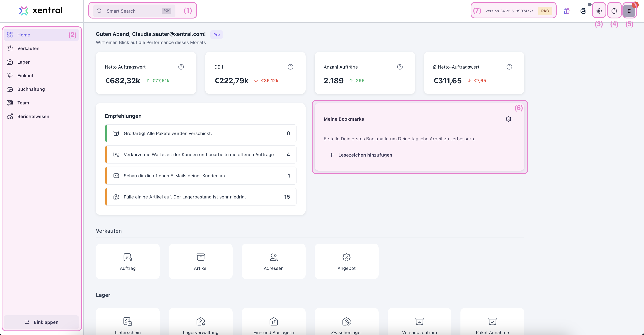644x335 pixels.
Task: Expand the Lager sidebar menu
Action: (x=24, y=62)
